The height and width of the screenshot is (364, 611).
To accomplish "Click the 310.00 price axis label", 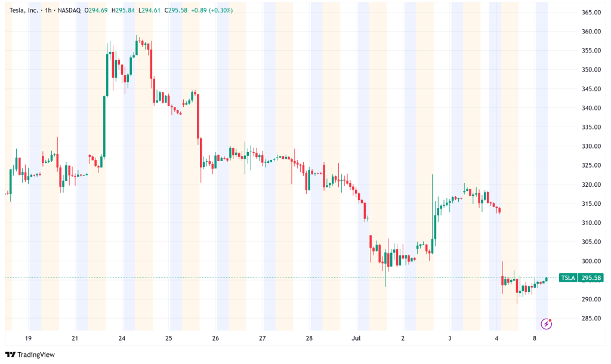I will pos(591,223).
